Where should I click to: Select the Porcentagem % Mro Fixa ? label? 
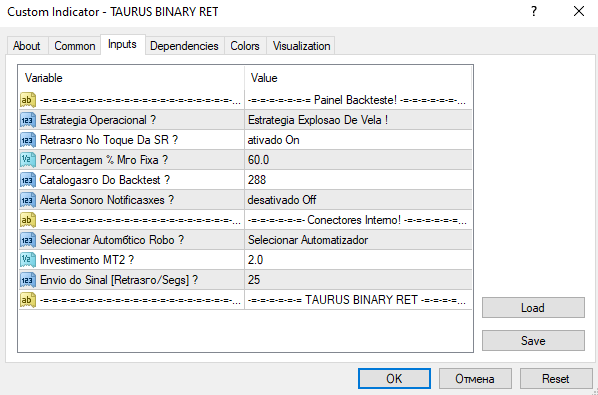[x=104, y=160]
